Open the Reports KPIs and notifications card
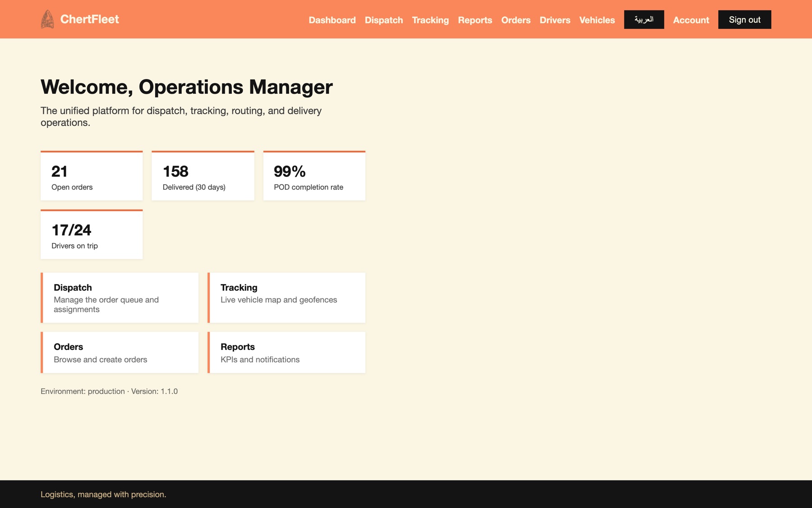The width and height of the screenshot is (812, 508). coord(286,352)
